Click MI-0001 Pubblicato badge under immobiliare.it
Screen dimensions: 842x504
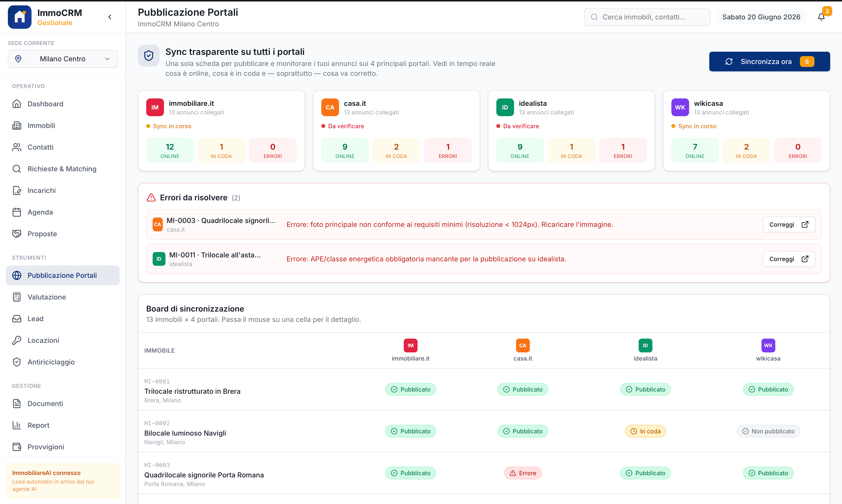(410, 390)
